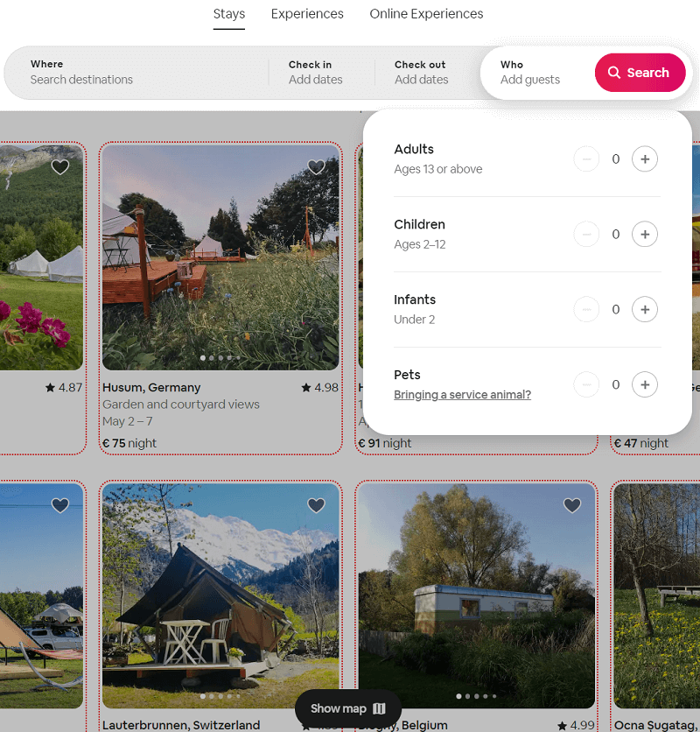This screenshot has width=700, height=732.
Task: Click the map icon in Show map
Action: (x=379, y=708)
